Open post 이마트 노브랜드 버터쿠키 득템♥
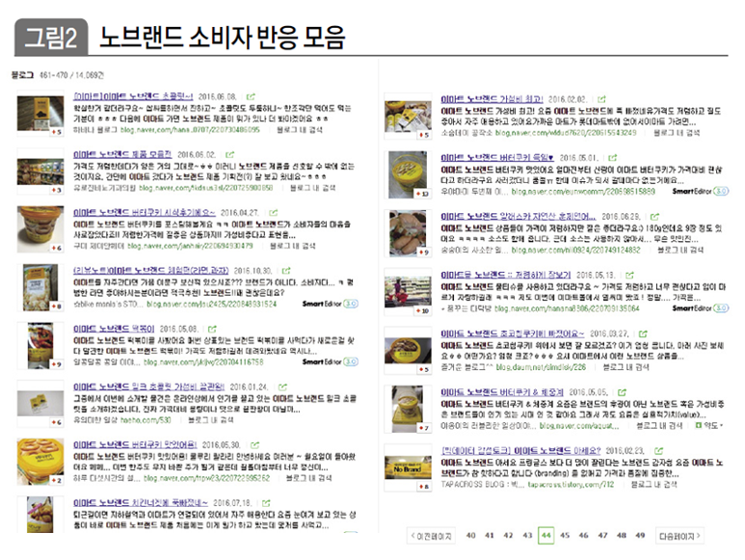The image size is (745, 560). pyautogui.click(x=497, y=158)
